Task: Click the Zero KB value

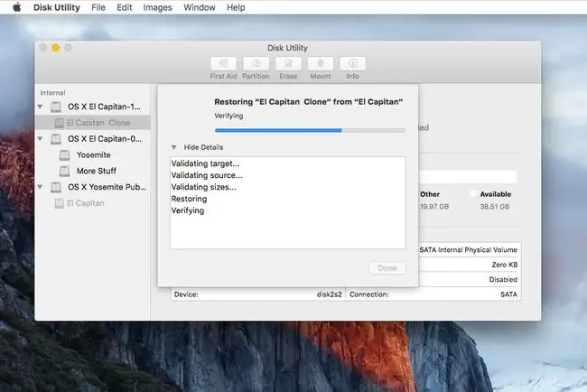Action: (504, 265)
